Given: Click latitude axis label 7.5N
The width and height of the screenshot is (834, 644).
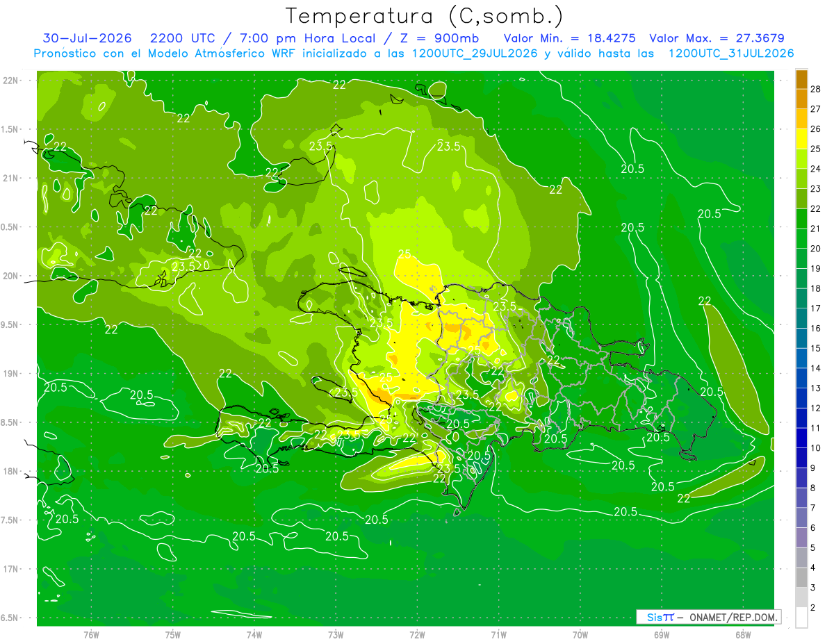Looking at the screenshot, I should (x=10, y=520).
